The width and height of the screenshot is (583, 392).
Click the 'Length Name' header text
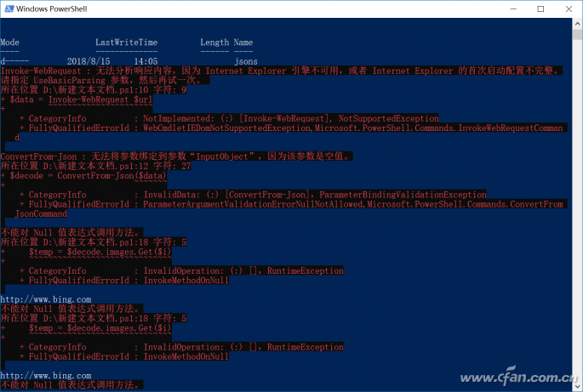pos(226,42)
